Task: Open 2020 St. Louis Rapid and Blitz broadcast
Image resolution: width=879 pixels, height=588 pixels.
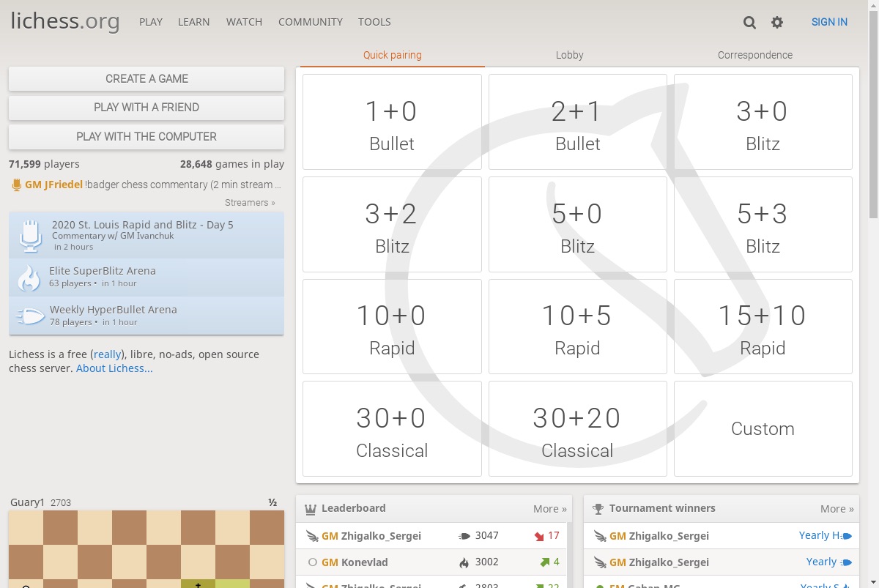Action: (146, 235)
